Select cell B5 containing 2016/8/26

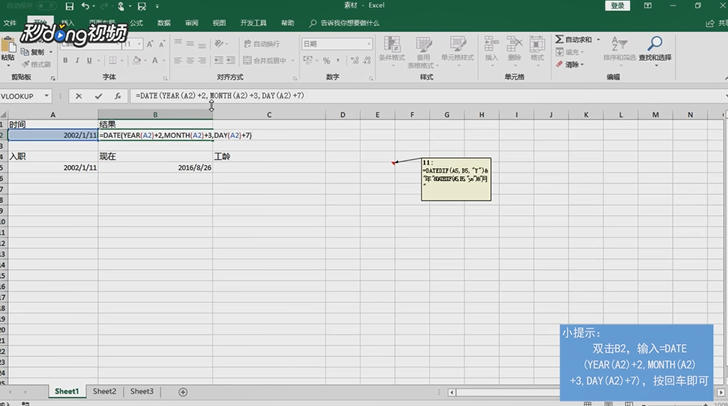[156, 168]
